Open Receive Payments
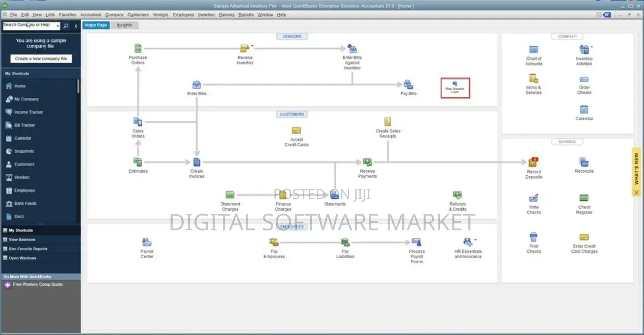 click(x=367, y=162)
